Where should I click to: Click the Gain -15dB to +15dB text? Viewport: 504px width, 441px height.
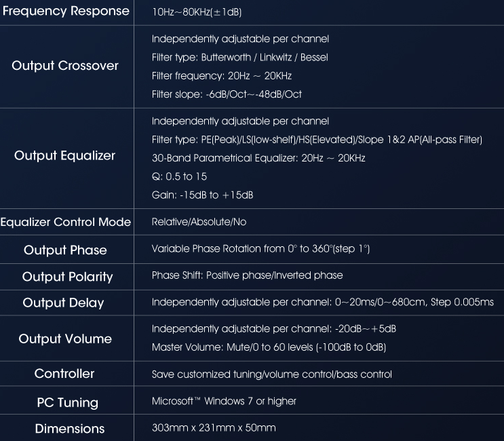click(x=203, y=195)
